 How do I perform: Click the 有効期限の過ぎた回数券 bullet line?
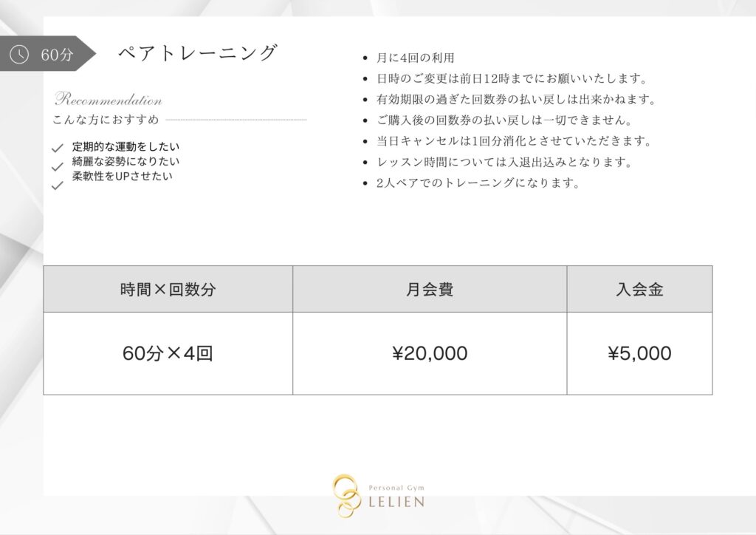click(516, 99)
